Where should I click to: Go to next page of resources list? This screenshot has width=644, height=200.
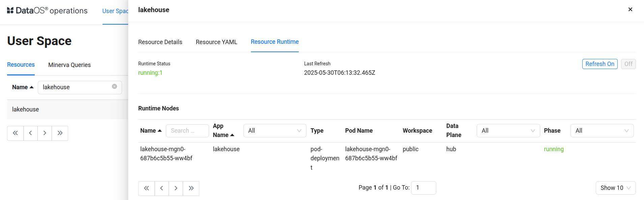coord(45,133)
